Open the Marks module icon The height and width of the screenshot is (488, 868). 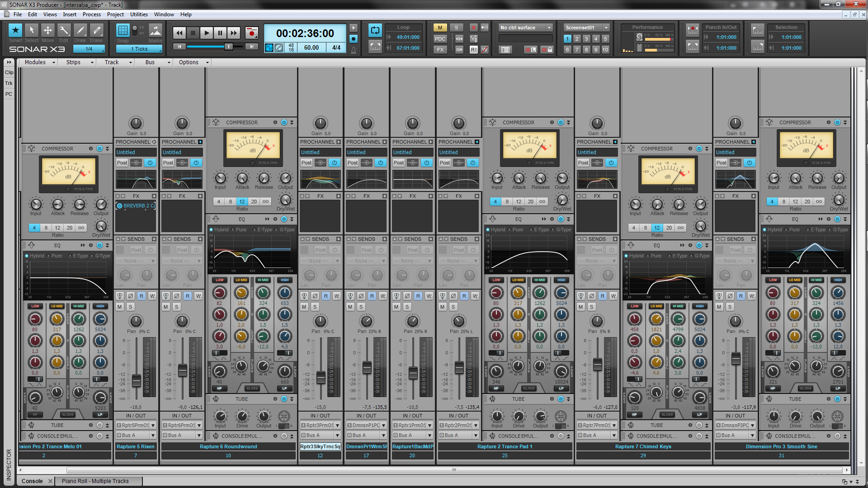tap(156, 30)
